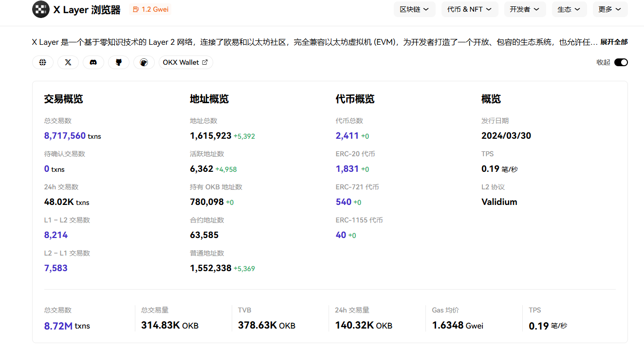
Task: Open the X (Twitter) social link
Action: (68, 62)
